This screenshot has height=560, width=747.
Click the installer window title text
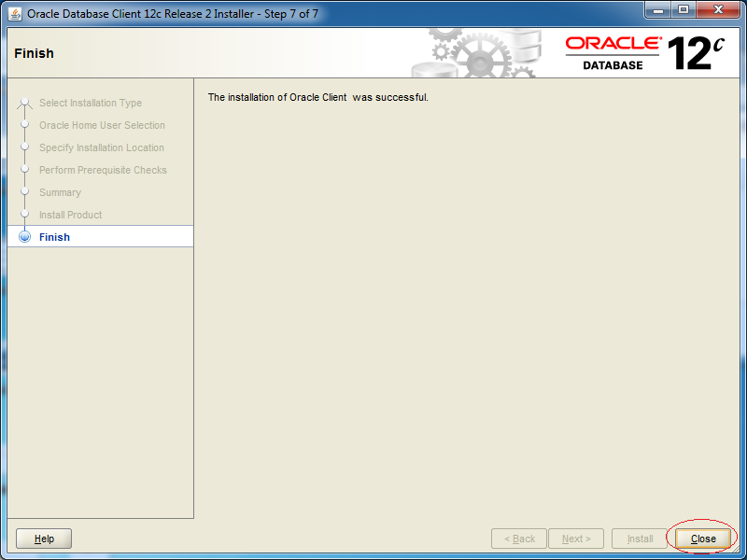[173, 14]
